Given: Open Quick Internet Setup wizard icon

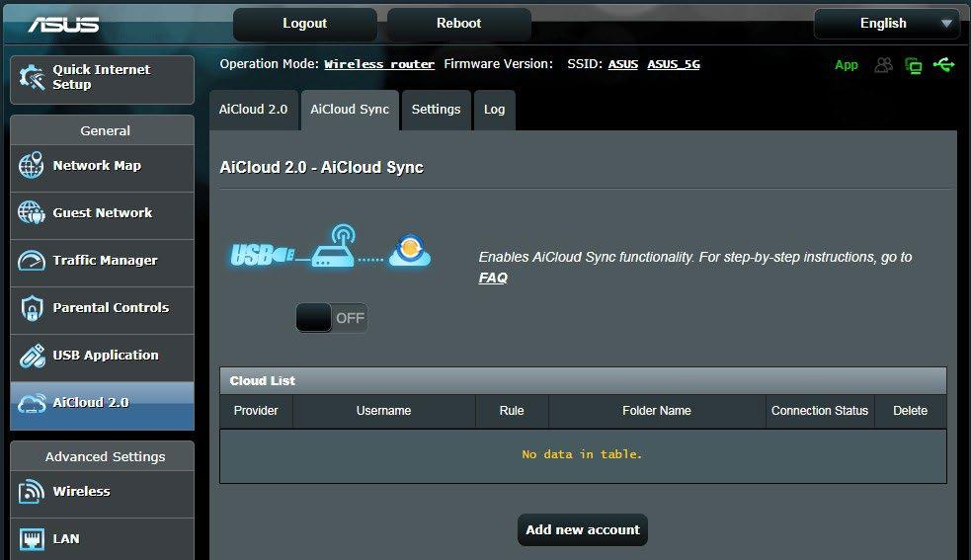Looking at the screenshot, I should pyautogui.click(x=32, y=77).
